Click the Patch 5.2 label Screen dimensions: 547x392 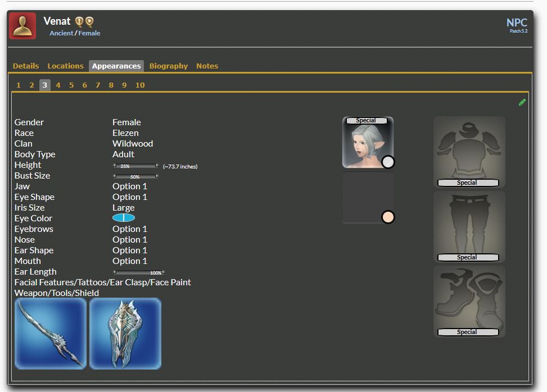pyautogui.click(x=518, y=31)
